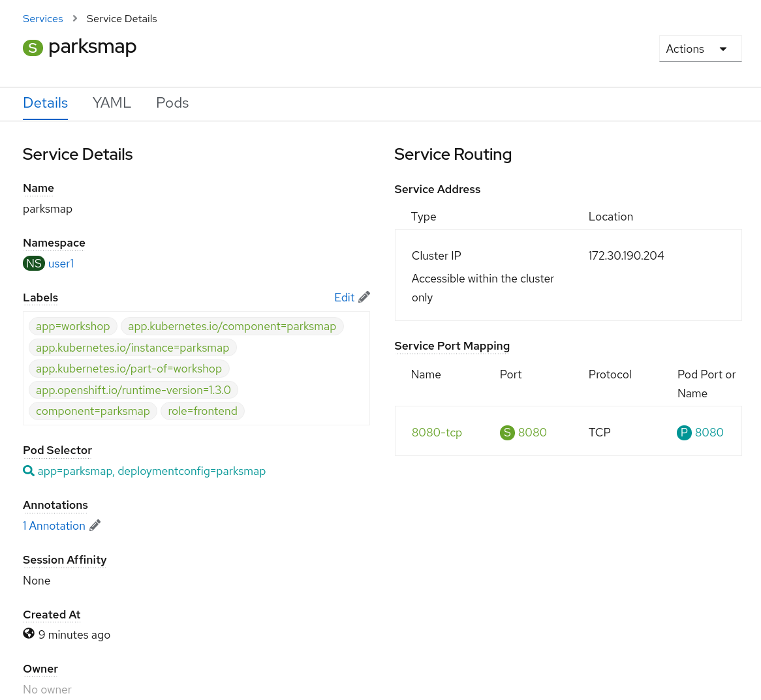Viewport: 761px width, 700px height.
Task: Switch to the YAML tab
Action: (112, 103)
